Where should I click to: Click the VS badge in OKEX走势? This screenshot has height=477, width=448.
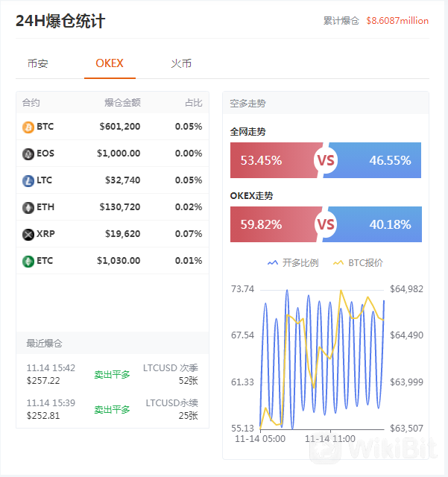(326, 224)
